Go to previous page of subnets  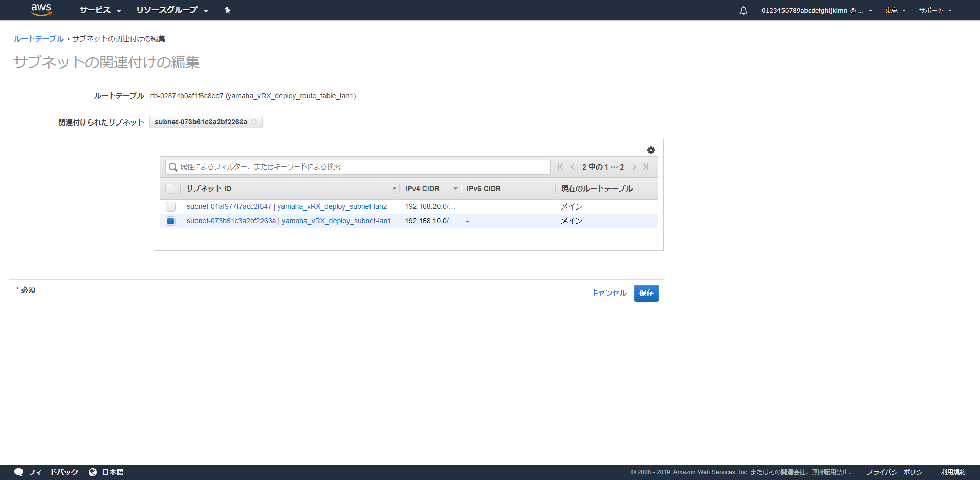[x=573, y=167]
